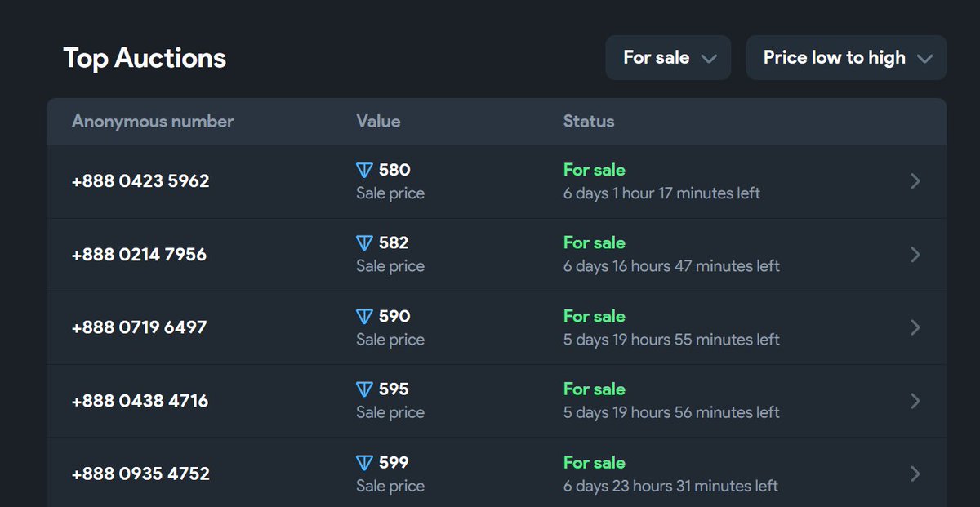The width and height of the screenshot is (980, 507).
Task: Select number +888 0423 5962
Action: coord(140,181)
